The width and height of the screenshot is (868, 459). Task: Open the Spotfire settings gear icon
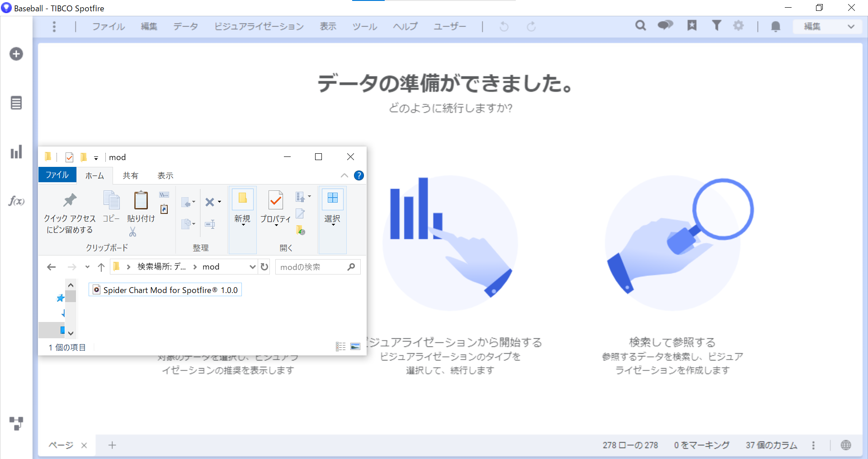coord(738,25)
